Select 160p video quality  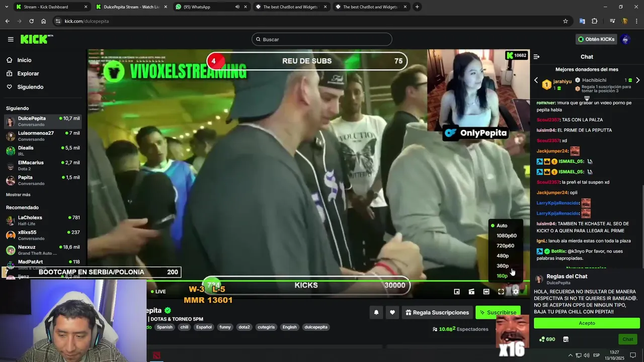pyautogui.click(x=502, y=276)
